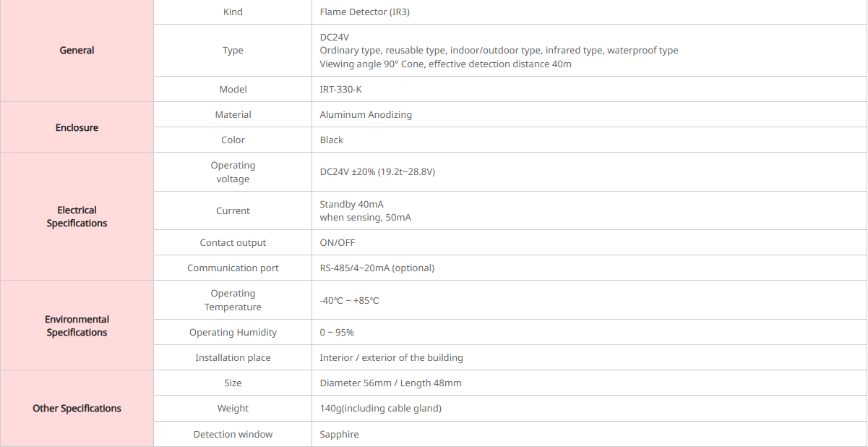The width and height of the screenshot is (868, 447).
Task: Click the 140g weight value
Action: [x=380, y=409]
